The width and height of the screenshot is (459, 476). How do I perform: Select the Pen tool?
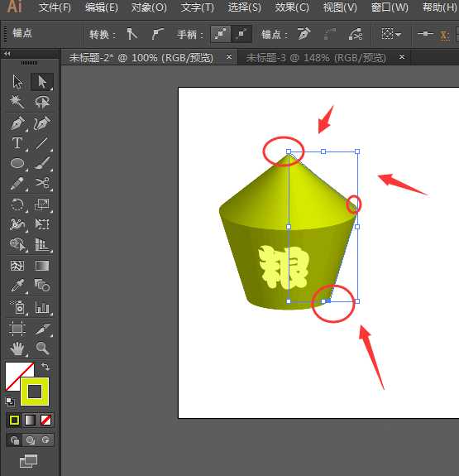click(17, 123)
